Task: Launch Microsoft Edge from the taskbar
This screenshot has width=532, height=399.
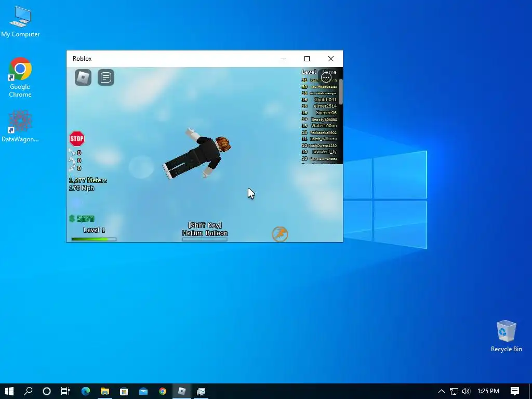Action: 86,391
